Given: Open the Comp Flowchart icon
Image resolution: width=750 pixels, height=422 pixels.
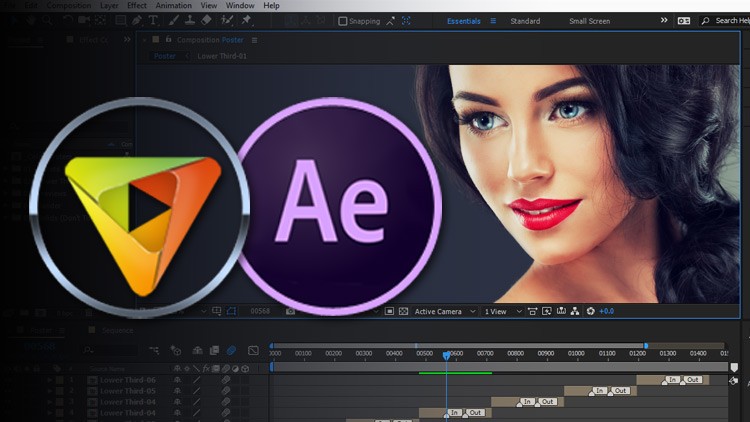Looking at the screenshot, I should [575, 311].
